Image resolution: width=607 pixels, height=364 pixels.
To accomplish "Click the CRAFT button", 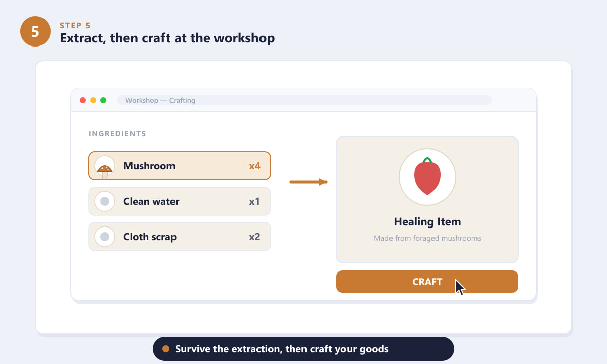I will pos(427,282).
